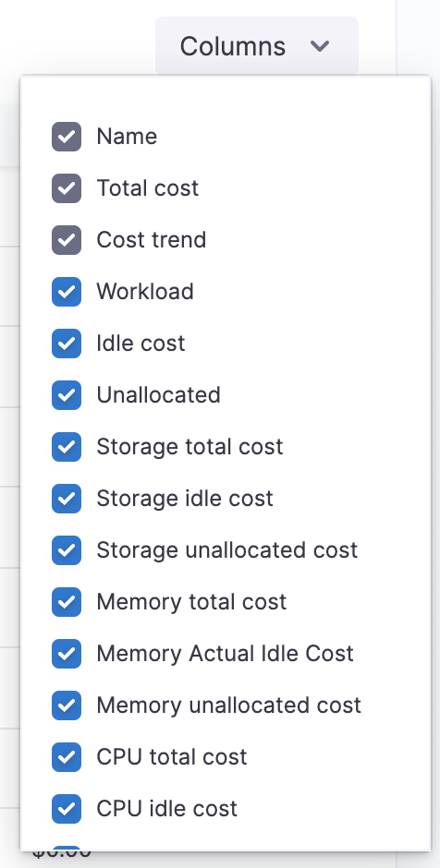This screenshot has width=440, height=868.
Task: Disable the Unallocated column checkbox
Action: click(67, 395)
